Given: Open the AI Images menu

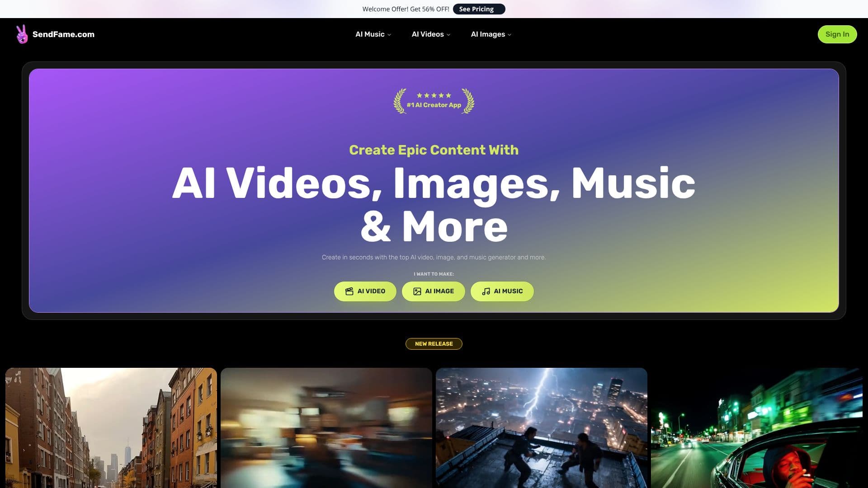Looking at the screenshot, I should pyautogui.click(x=491, y=34).
